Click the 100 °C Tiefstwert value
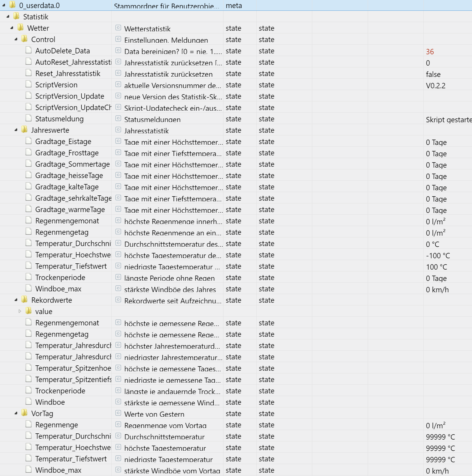Screen dimensions: 472x476 click(437, 267)
